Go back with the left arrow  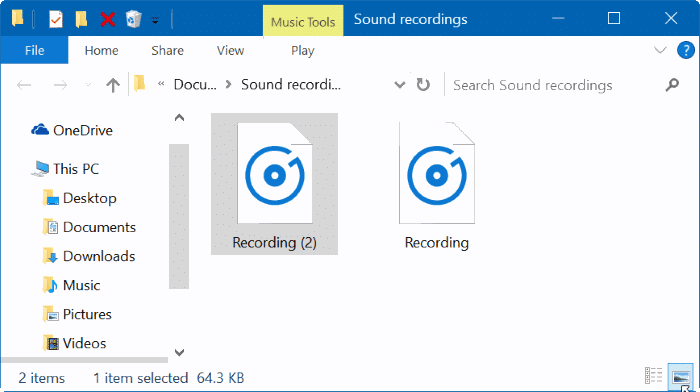click(24, 85)
